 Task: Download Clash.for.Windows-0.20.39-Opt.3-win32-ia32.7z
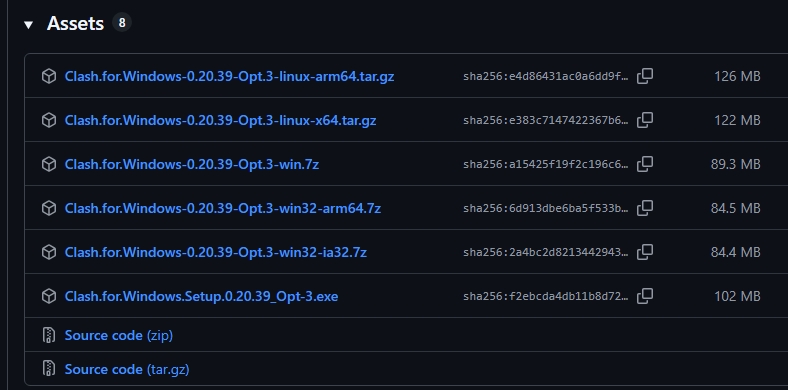[x=216, y=252]
